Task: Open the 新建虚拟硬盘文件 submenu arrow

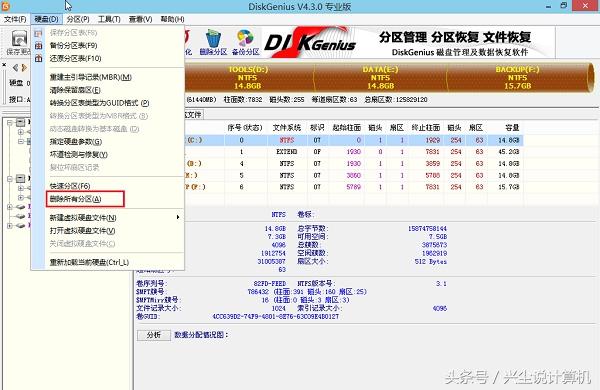Action: [178, 217]
